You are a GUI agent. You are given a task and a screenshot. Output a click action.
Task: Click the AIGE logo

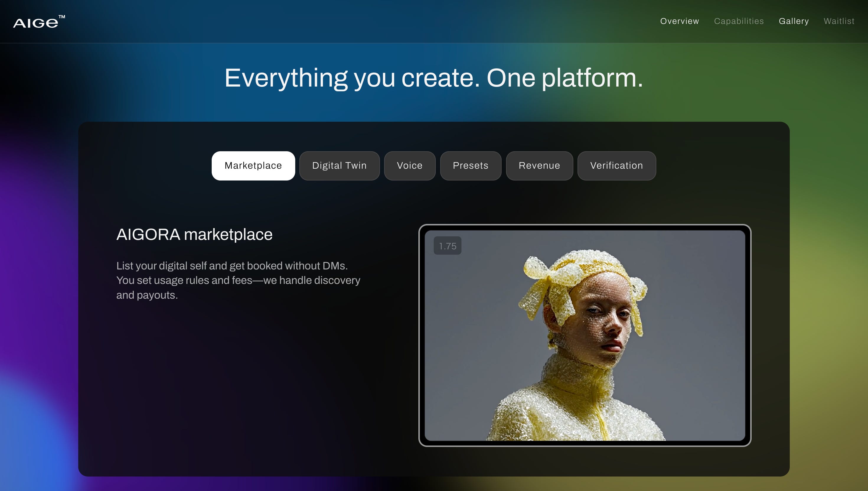pyautogui.click(x=36, y=22)
